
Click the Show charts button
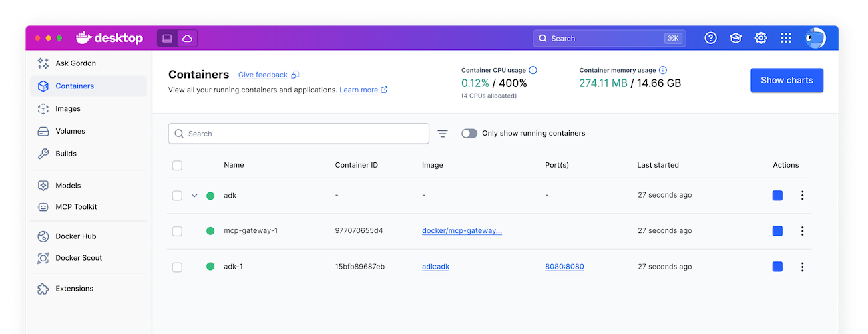click(x=787, y=80)
